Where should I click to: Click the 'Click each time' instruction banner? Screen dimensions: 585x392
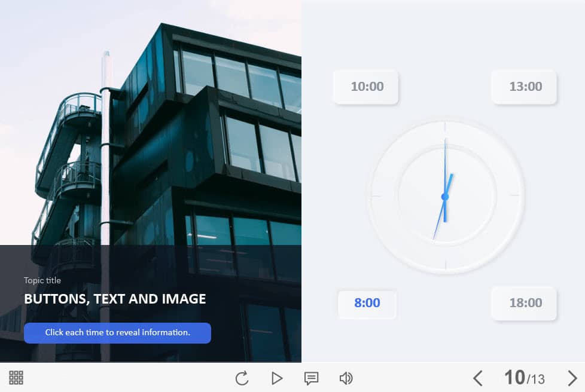click(117, 333)
